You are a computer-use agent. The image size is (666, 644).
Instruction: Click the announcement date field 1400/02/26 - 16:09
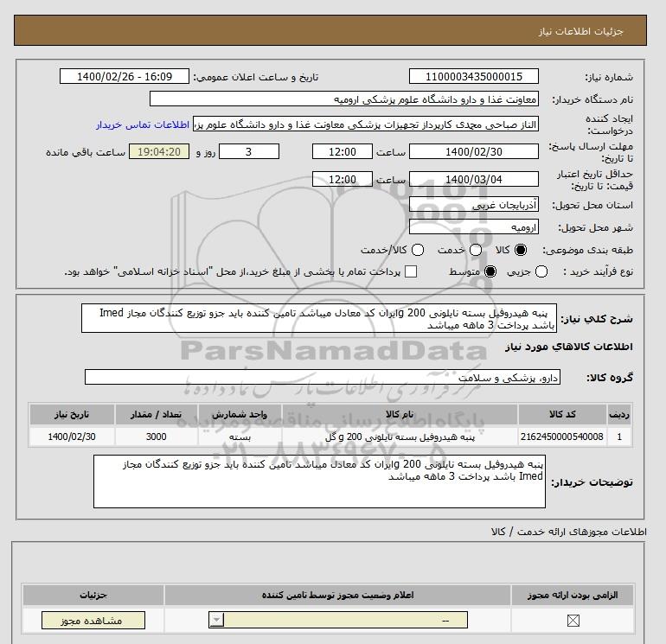125,76
